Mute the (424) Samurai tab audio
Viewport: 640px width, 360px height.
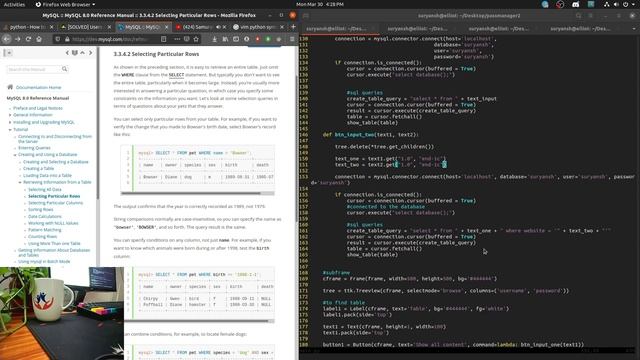coord(218,27)
